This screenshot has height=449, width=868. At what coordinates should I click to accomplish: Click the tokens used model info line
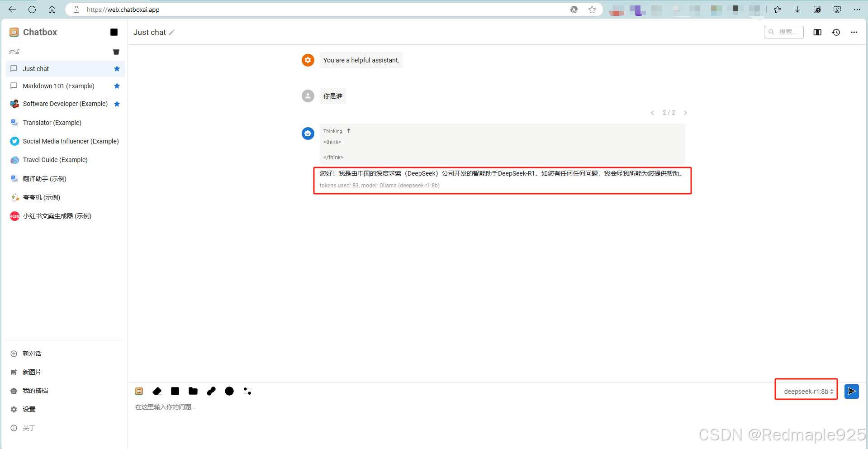[379, 186]
